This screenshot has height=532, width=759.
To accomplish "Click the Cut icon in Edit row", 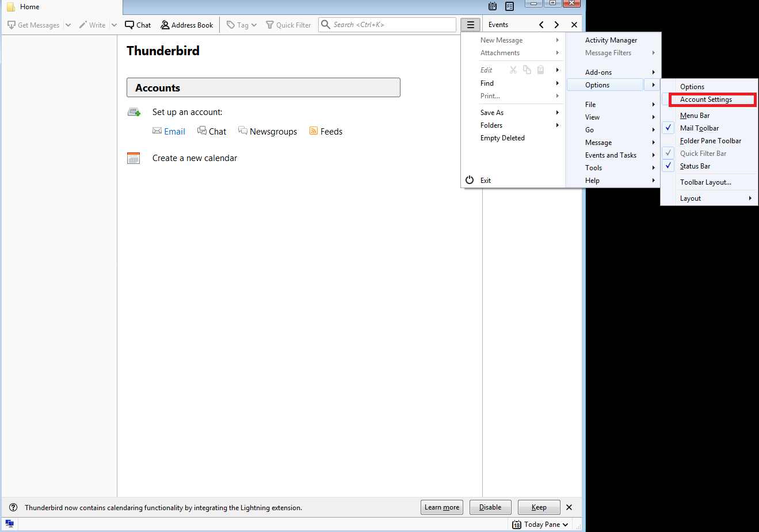I will 513,70.
